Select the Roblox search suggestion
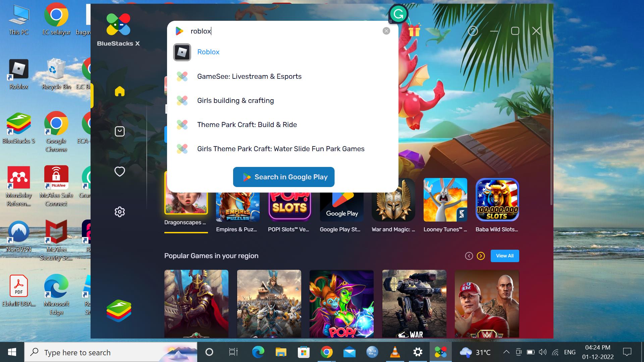This screenshot has width=644, height=362. coord(282,52)
